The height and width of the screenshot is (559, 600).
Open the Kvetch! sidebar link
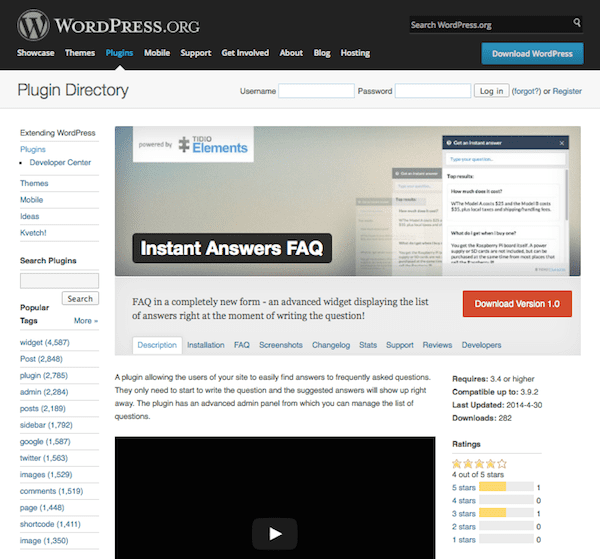click(x=33, y=233)
